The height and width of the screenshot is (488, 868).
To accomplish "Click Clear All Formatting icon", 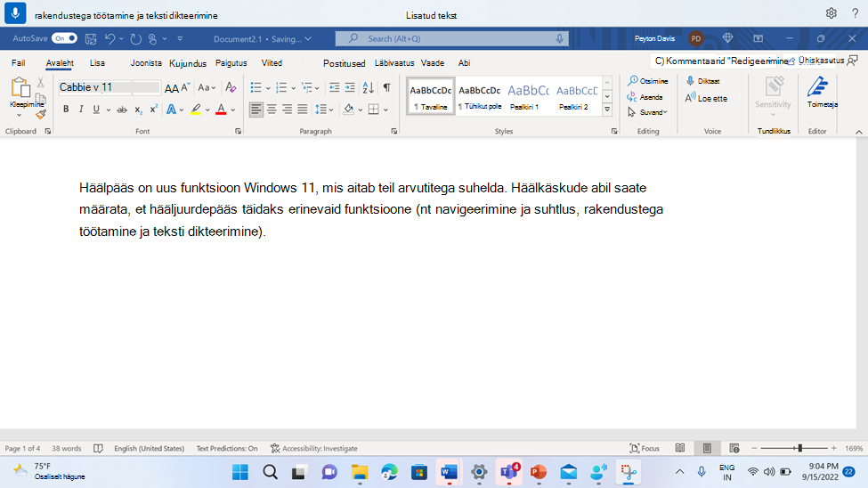I will click(231, 87).
